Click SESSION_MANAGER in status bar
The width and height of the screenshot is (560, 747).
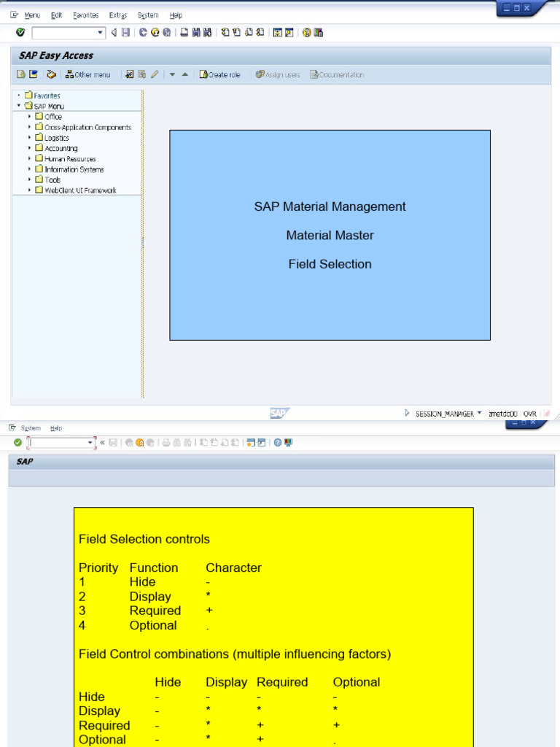pyautogui.click(x=445, y=414)
